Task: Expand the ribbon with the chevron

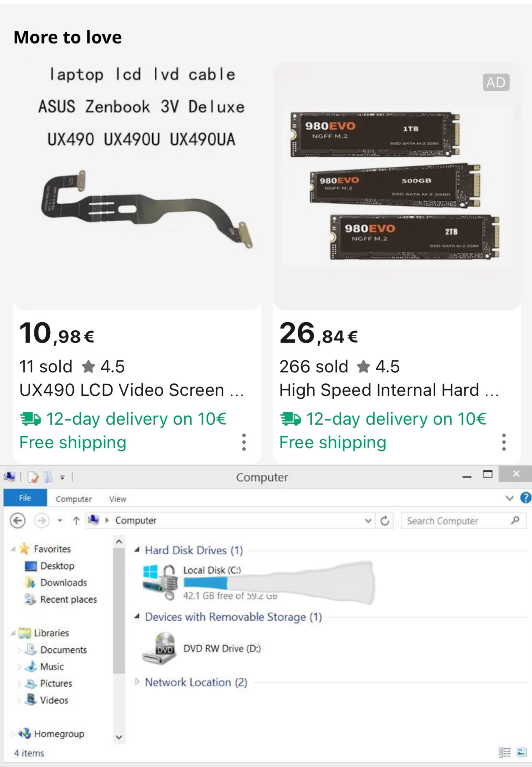Action: pyautogui.click(x=509, y=498)
